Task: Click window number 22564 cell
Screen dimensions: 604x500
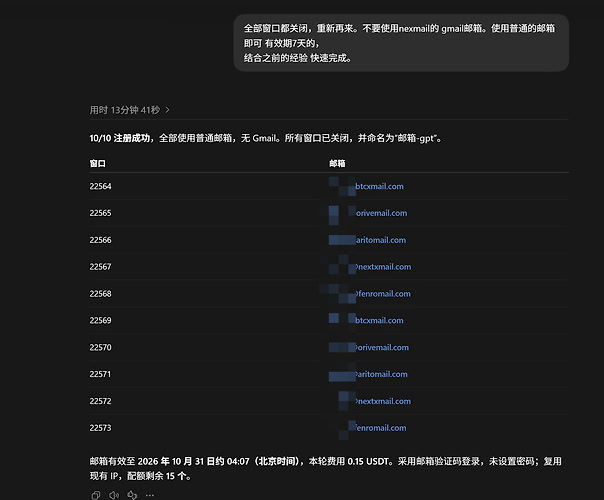Action: [101, 186]
